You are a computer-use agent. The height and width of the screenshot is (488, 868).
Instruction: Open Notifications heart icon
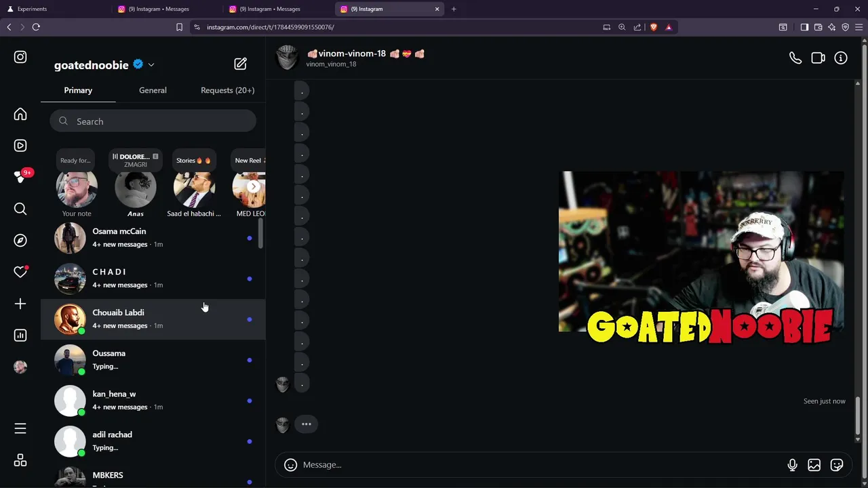20,272
